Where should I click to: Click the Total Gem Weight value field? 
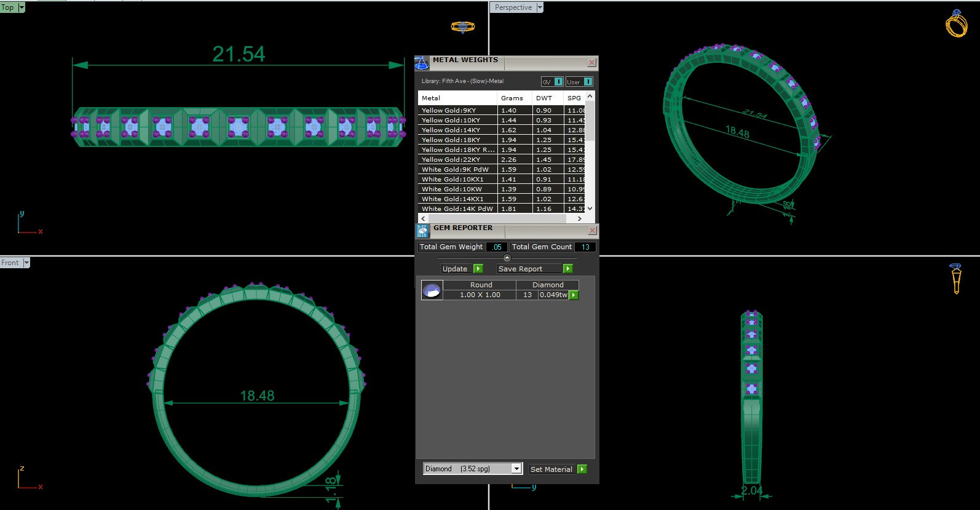pyautogui.click(x=497, y=247)
